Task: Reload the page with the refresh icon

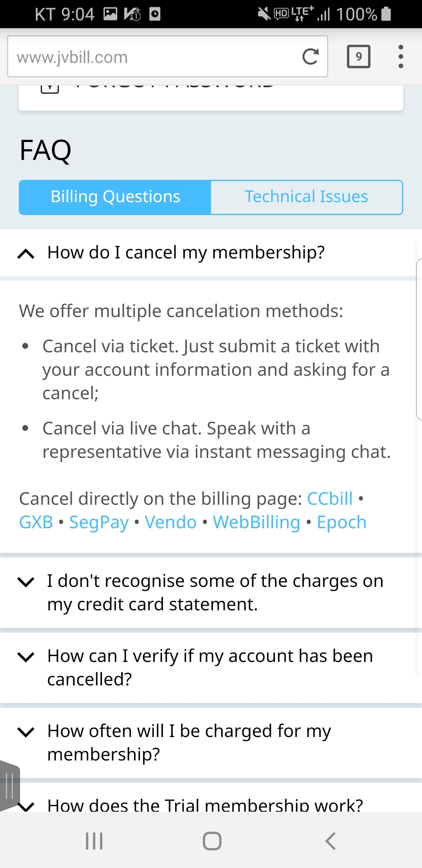Action: [311, 57]
